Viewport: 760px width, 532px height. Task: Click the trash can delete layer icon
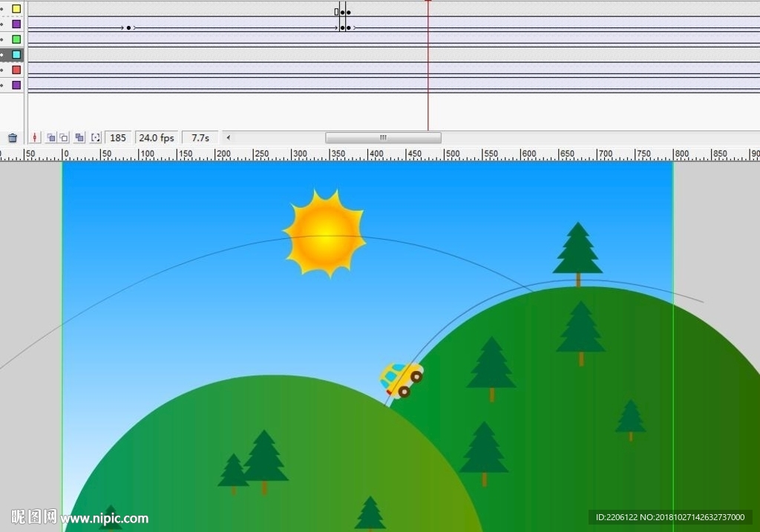[13, 138]
